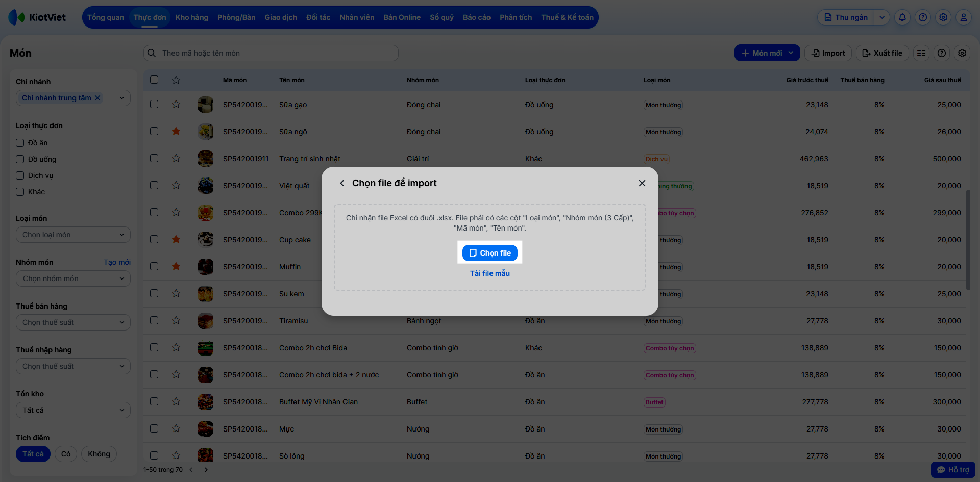Select the Có option under Tích điểm
The width and height of the screenshot is (980, 482).
coord(66,454)
